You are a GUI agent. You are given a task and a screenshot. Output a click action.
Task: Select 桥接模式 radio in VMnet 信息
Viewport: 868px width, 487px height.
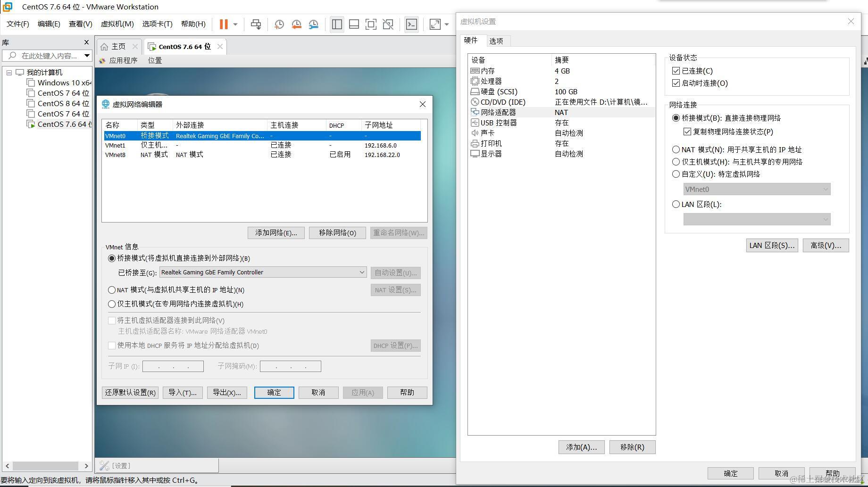(112, 258)
